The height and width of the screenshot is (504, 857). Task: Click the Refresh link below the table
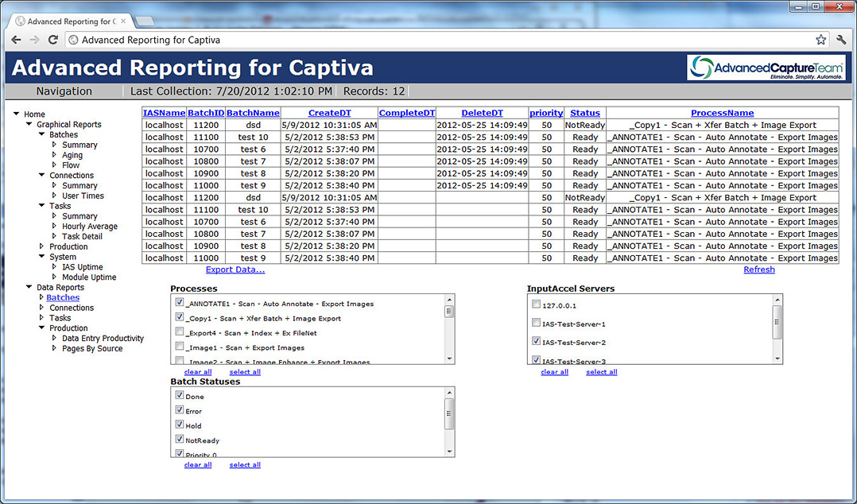point(758,269)
